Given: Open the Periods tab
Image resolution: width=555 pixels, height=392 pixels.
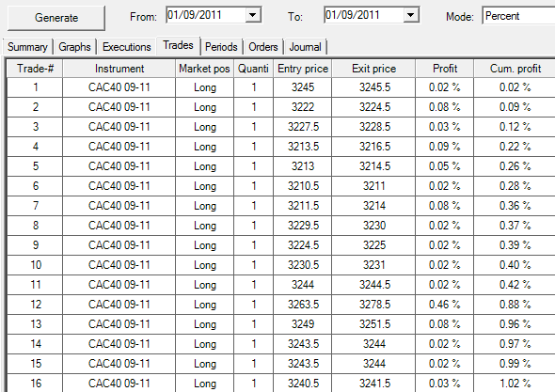Looking at the screenshot, I should tap(221, 47).
